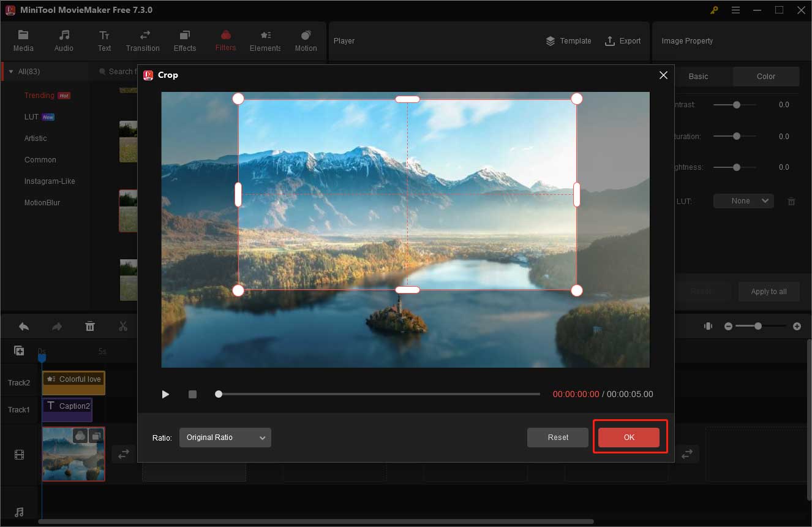Switch to the Color tab in Image Property
The width and height of the screenshot is (812, 527).
[766, 77]
